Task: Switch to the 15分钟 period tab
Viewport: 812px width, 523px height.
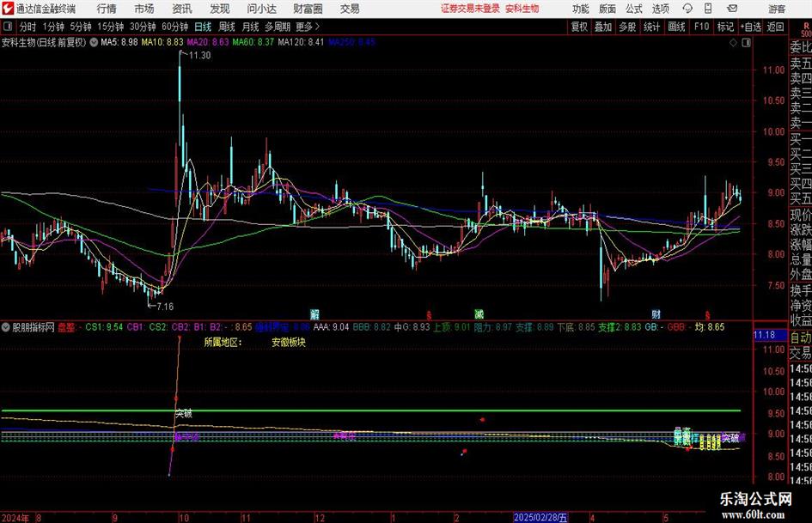Action: pyautogui.click(x=111, y=27)
